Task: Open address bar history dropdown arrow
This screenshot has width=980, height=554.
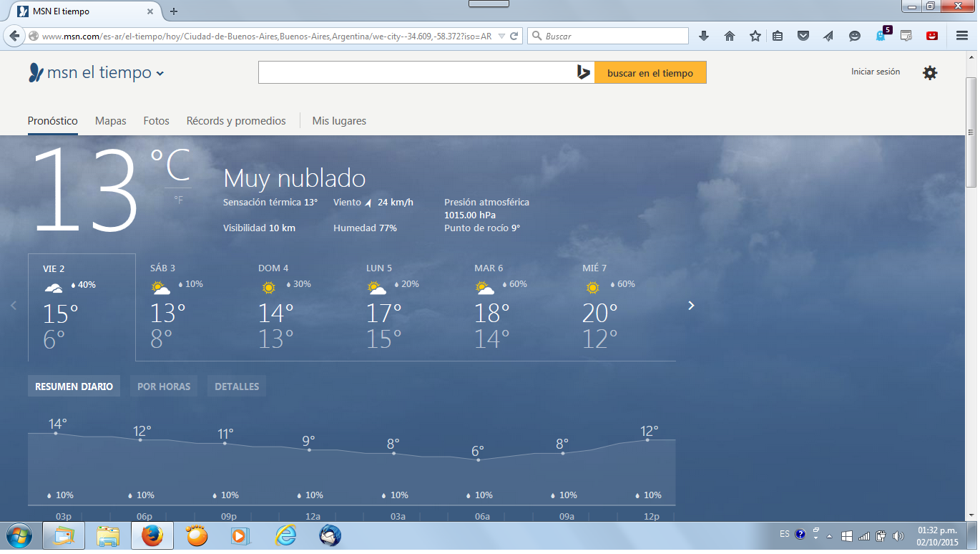Action: [x=501, y=36]
